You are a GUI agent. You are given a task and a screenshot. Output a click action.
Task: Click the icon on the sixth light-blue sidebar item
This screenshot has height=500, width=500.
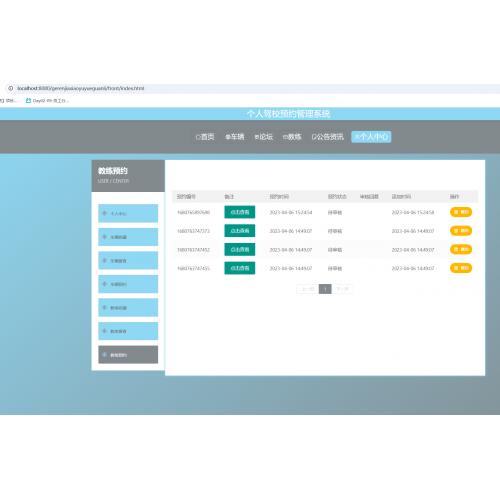(x=104, y=331)
